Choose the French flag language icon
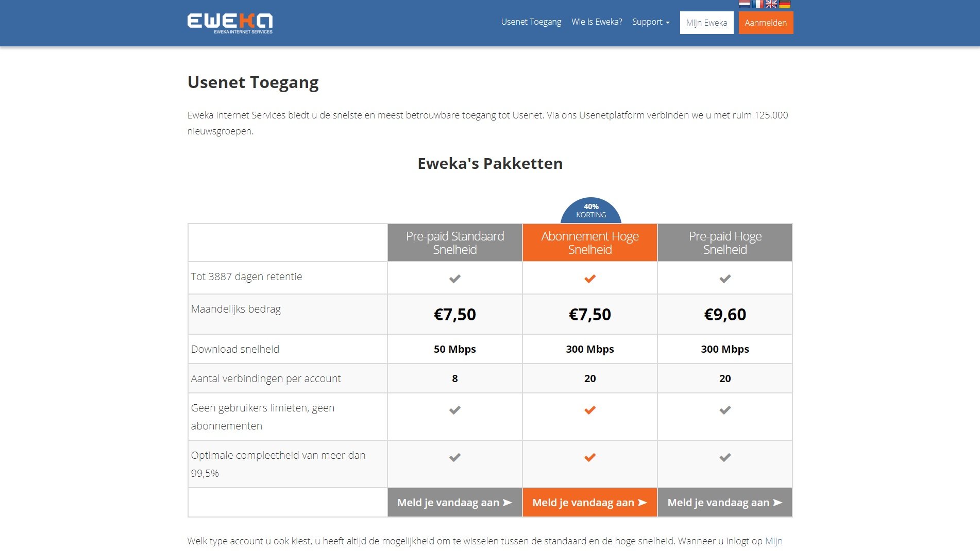This screenshot has width=980, height=551. tap(758, 4)
